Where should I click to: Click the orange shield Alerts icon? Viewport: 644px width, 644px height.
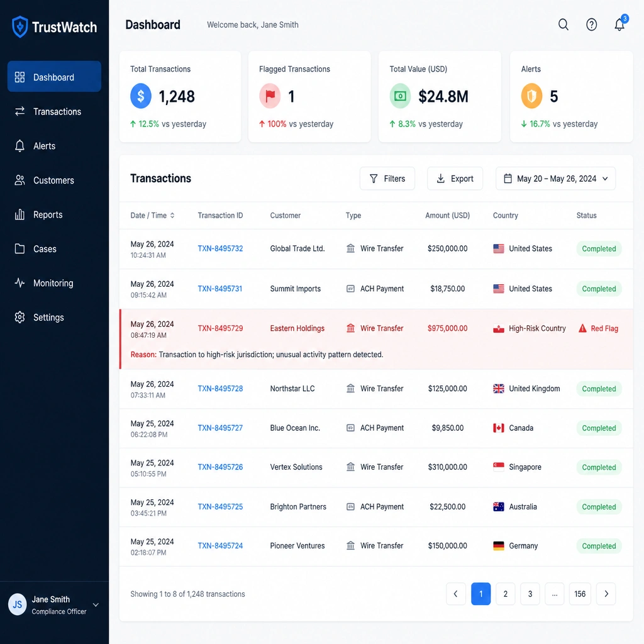[531, 96]
